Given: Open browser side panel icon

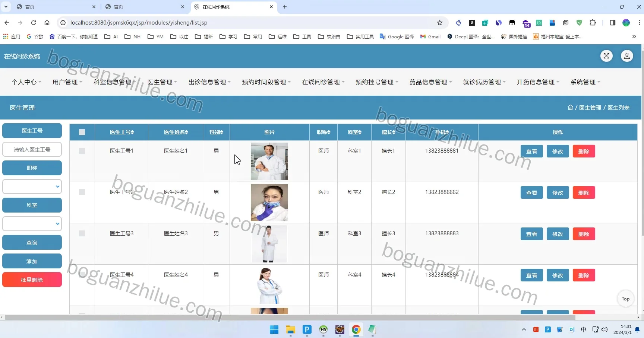Looking at the screenshot, I should click(612, 23).
